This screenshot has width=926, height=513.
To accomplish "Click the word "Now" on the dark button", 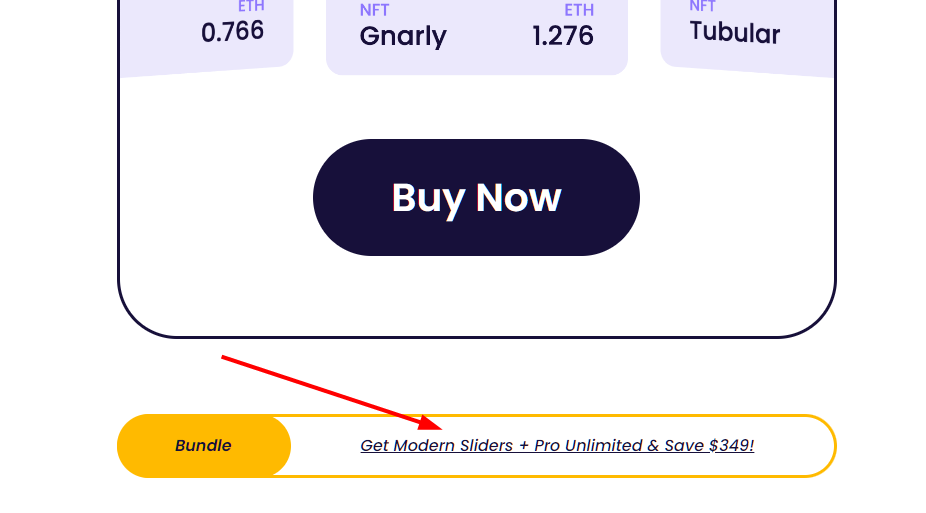I will 518,198.
